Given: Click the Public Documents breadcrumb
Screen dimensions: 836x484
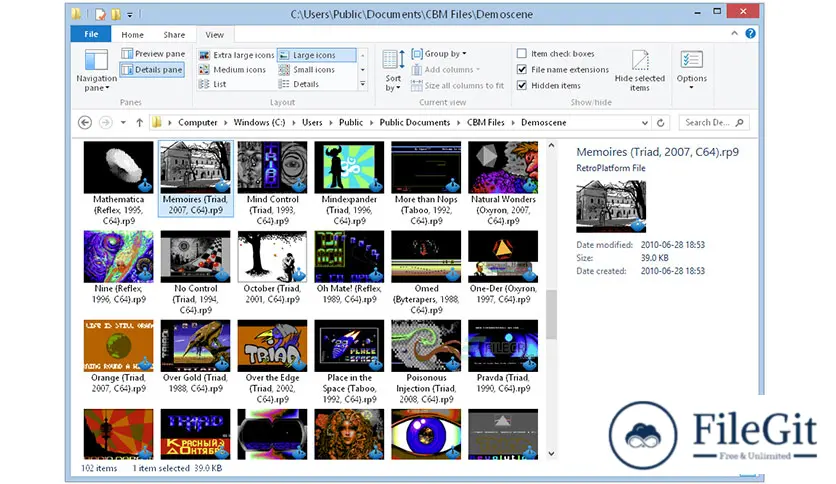Looking at the screenshot, I should point(414,123).
